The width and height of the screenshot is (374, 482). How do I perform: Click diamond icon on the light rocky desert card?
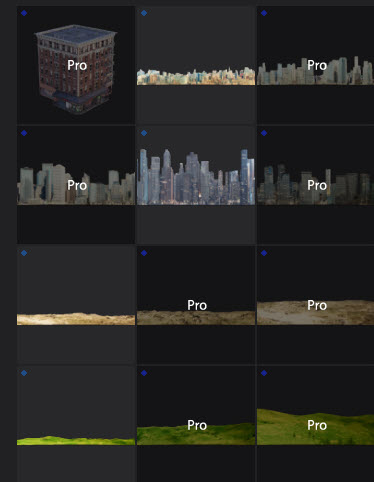[x=264, y=253]
